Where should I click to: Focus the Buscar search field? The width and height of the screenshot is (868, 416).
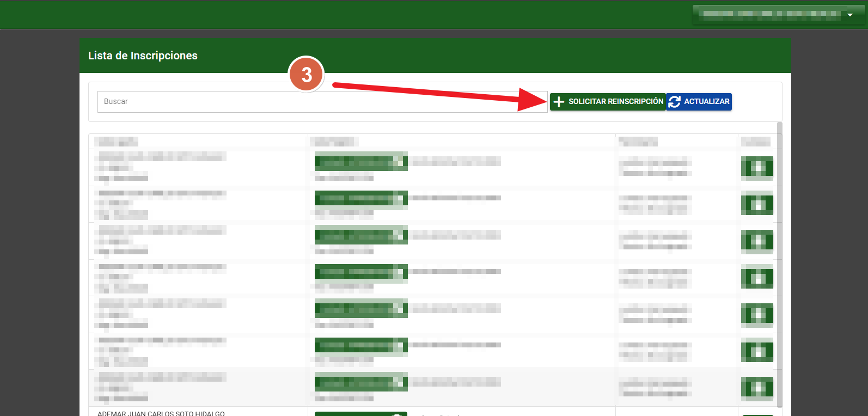click(x=322, y=102)
